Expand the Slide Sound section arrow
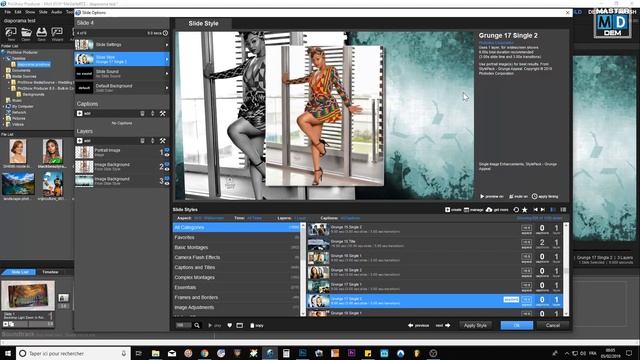The image size is (640, 360). (167, 73)
